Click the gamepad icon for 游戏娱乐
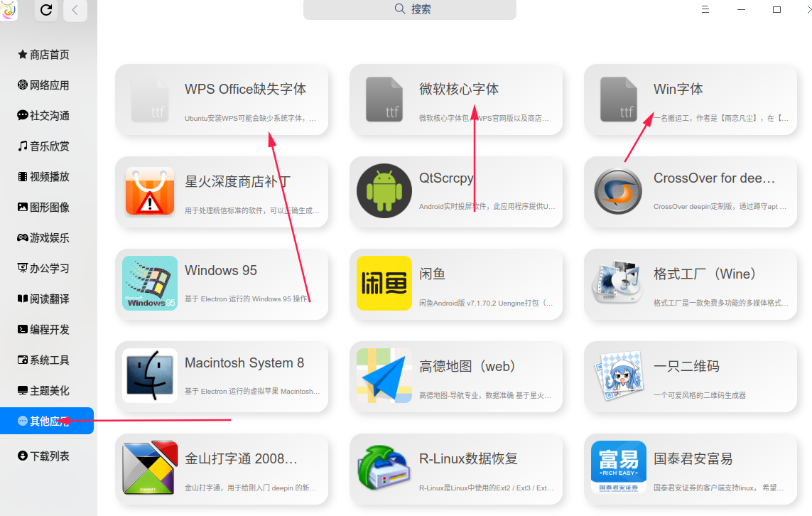Image resolution: width=812 pixels, height=516 pixels. (x=22, y=237)
